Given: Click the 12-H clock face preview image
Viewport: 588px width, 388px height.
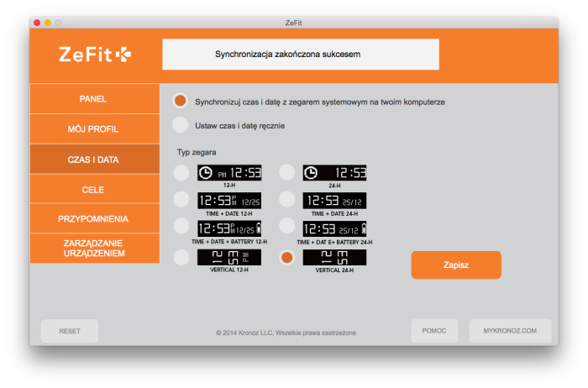Looking at the screenshot, I should pyautogui.click(x=229, y=173).
